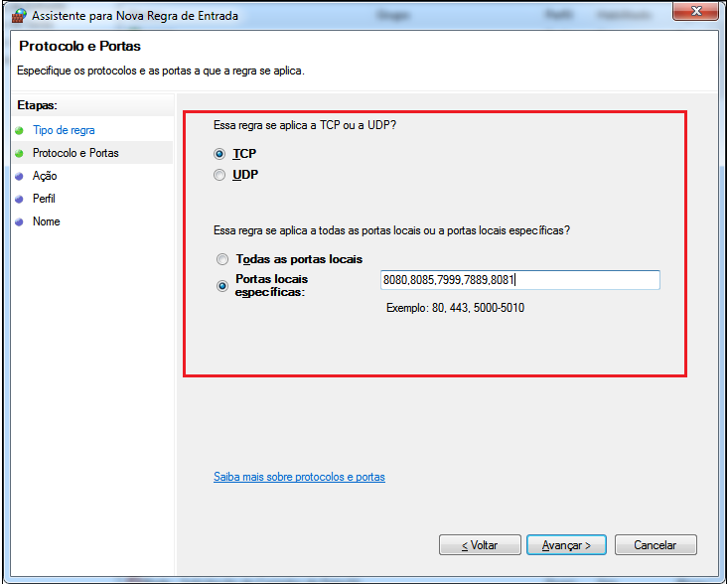Click the green bullet beside 'Tipo de regra'
Image resolution: width=728 pixels, height=584 pixels.
click(x=19, y=130)
